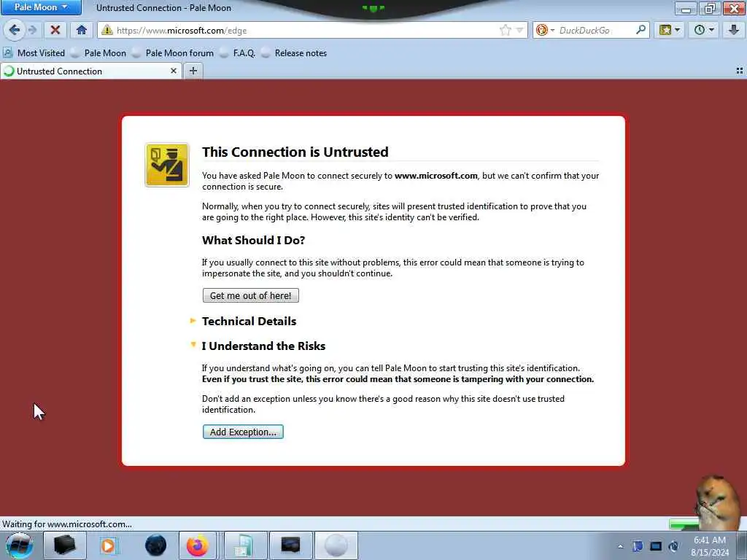
Task: Click the page loading progress bar
Action: tap(684, 524)
